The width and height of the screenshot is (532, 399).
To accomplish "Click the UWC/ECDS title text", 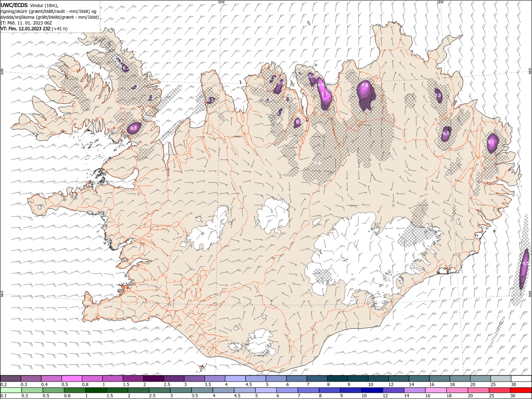I will click(14, 5).
